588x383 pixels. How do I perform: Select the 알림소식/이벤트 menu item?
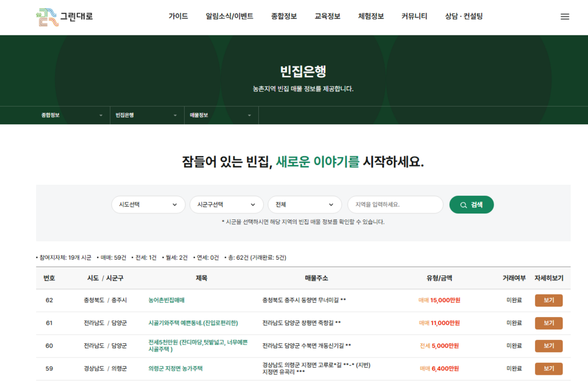[229, 16]
